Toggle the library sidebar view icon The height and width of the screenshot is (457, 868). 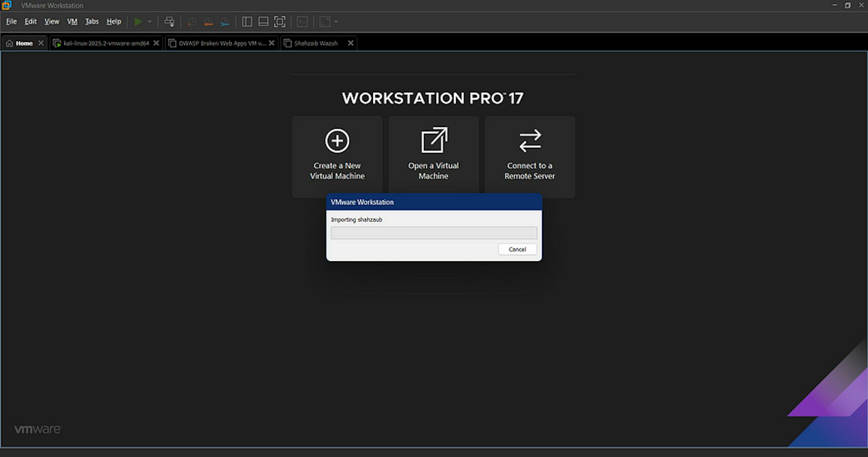click(247, 22)
